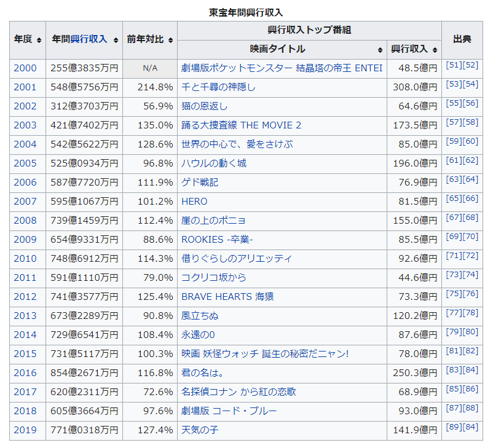Follow citation [80] in 2014 row
The width and height of the screenshot is (493, 448).
470,332
